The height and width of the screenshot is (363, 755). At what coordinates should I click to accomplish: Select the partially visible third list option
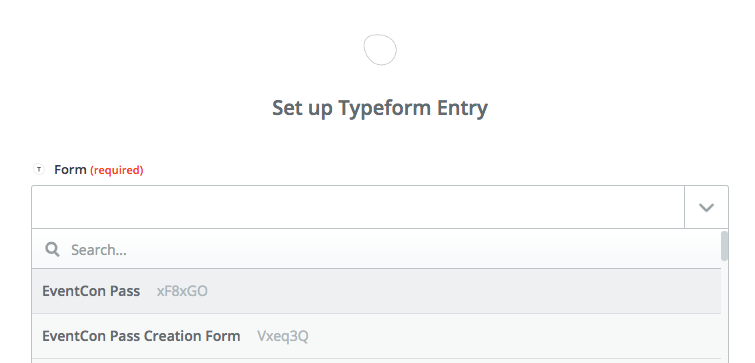point(377,361)
